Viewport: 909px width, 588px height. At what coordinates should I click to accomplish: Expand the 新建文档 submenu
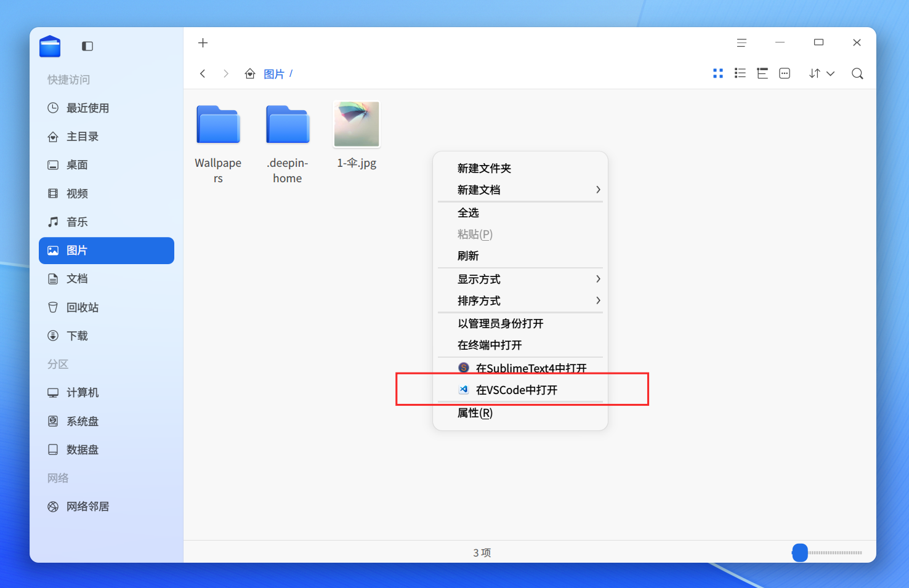click(520, 190)
